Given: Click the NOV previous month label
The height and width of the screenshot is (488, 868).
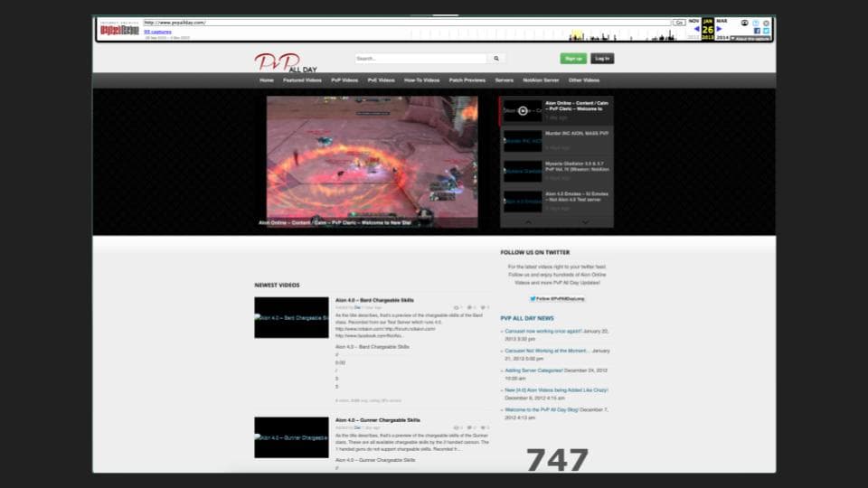Looking at the screenshot, I should (693, 21).
